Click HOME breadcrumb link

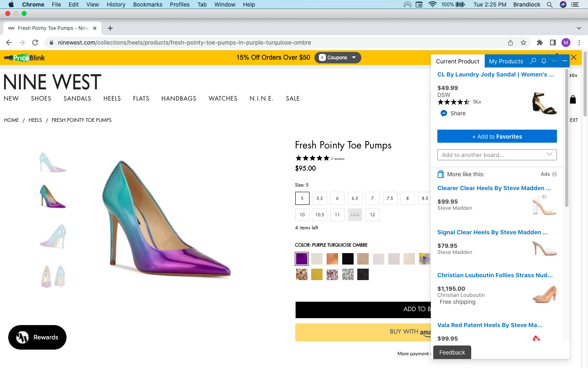(x=11, y=120)
